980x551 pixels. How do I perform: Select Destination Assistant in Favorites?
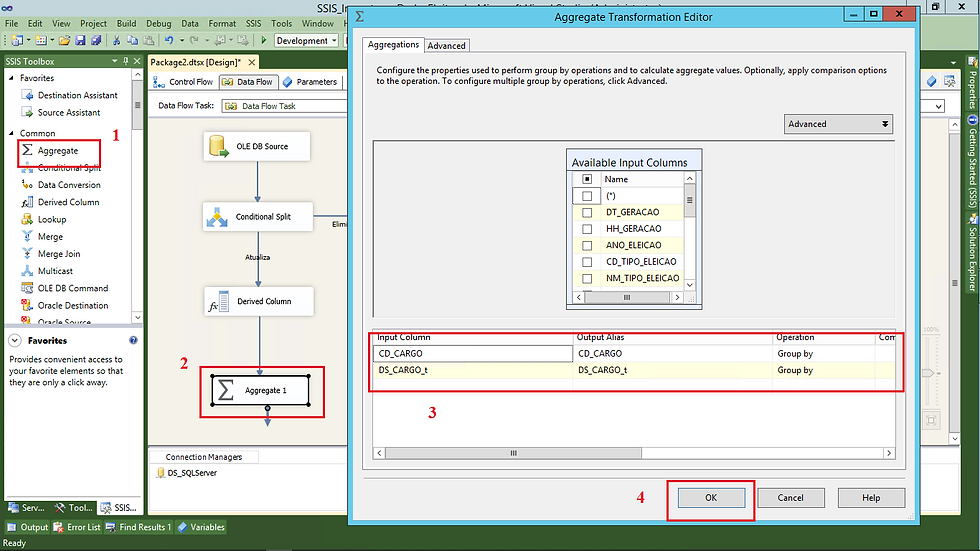[78, 95]
